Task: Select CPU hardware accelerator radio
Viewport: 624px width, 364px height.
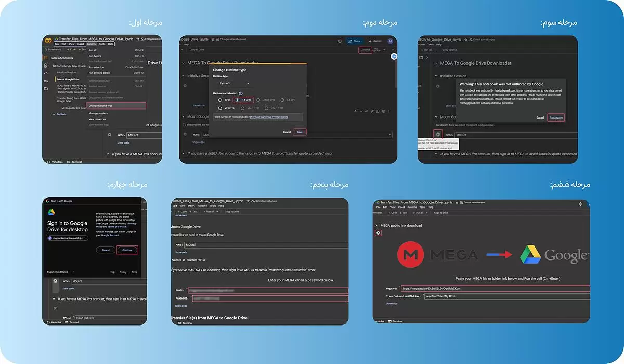Action: click(x=220, y=100)
